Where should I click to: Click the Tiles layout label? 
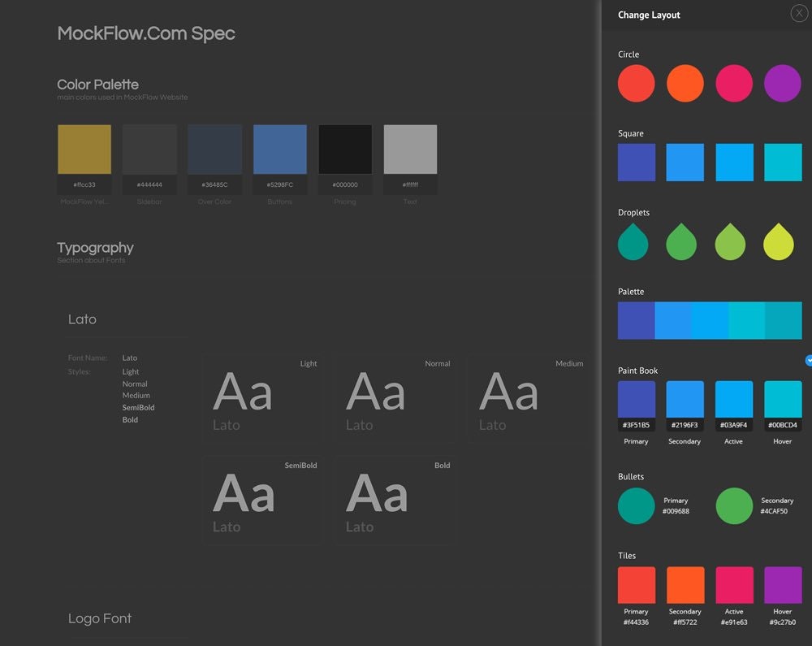(627, 556)
